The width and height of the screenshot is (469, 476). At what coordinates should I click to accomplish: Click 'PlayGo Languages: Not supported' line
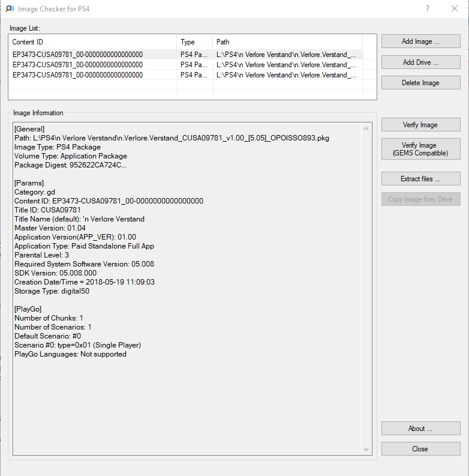click(70, 354)
